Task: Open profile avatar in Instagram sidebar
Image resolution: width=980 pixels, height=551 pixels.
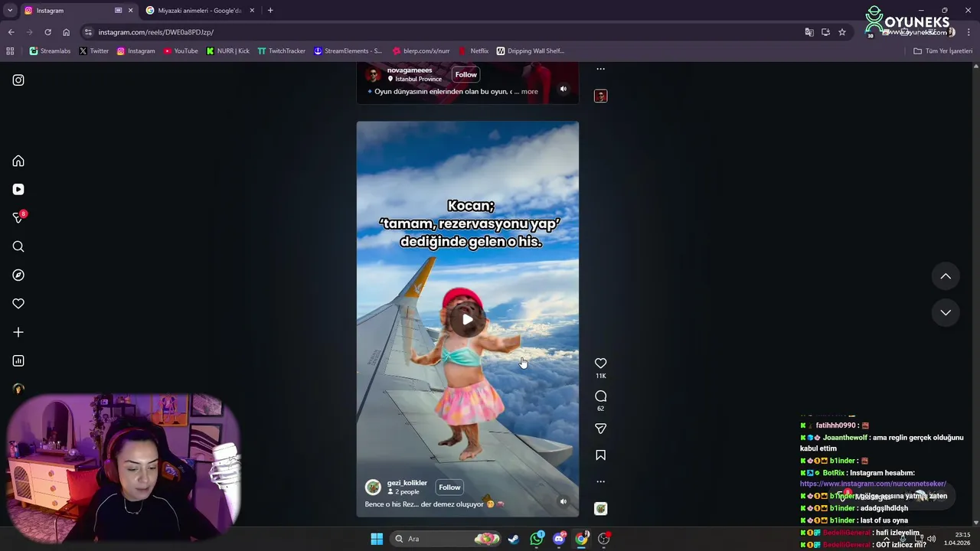Action: click(x=18, y=389)
